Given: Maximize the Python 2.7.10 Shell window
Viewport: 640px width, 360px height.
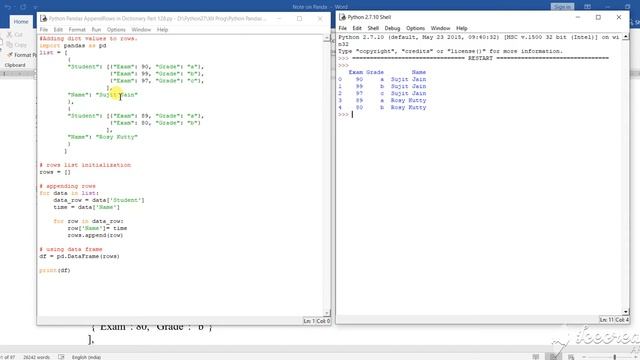Looking at the screenshot, I should 598,17.
